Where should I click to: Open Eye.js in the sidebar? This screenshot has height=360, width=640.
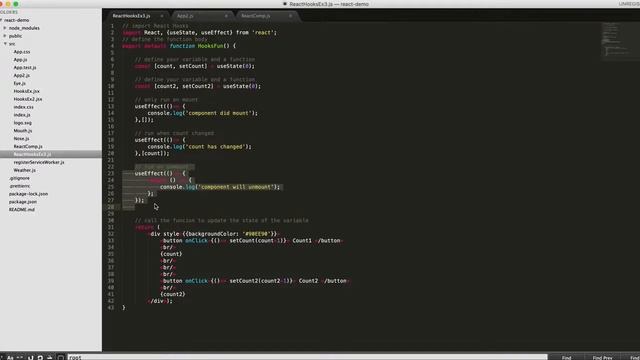point(20,83)
